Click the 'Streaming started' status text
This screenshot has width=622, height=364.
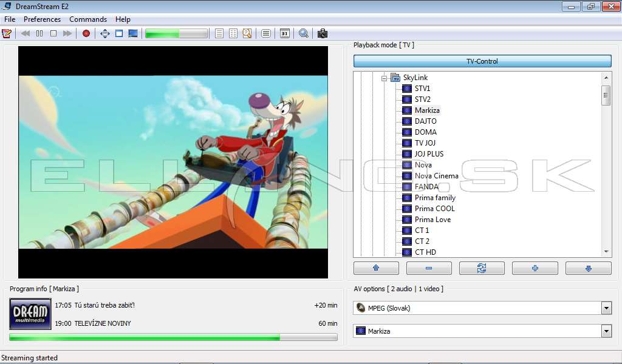[x=30, y=358]
